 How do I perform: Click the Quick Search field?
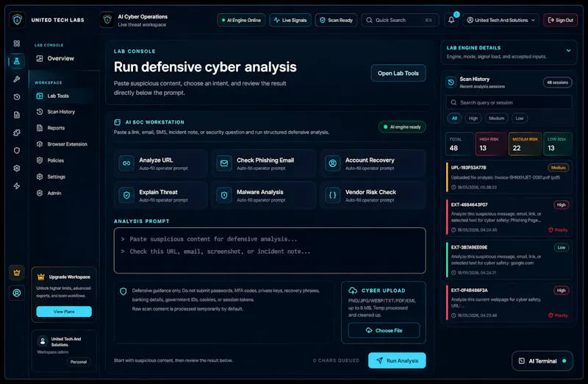(400, 20)
